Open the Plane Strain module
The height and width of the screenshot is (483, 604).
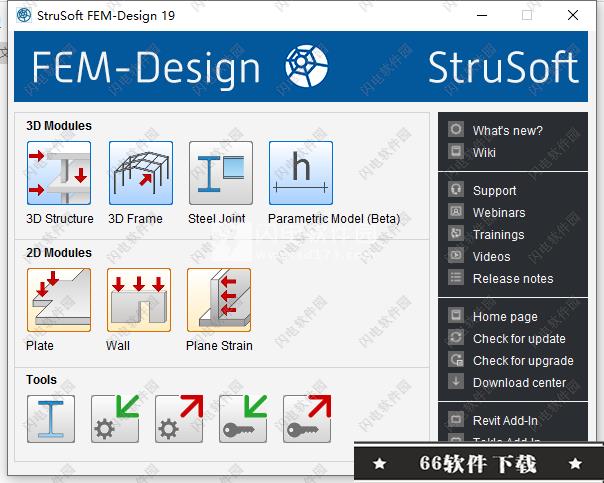(x=219, y=300)
